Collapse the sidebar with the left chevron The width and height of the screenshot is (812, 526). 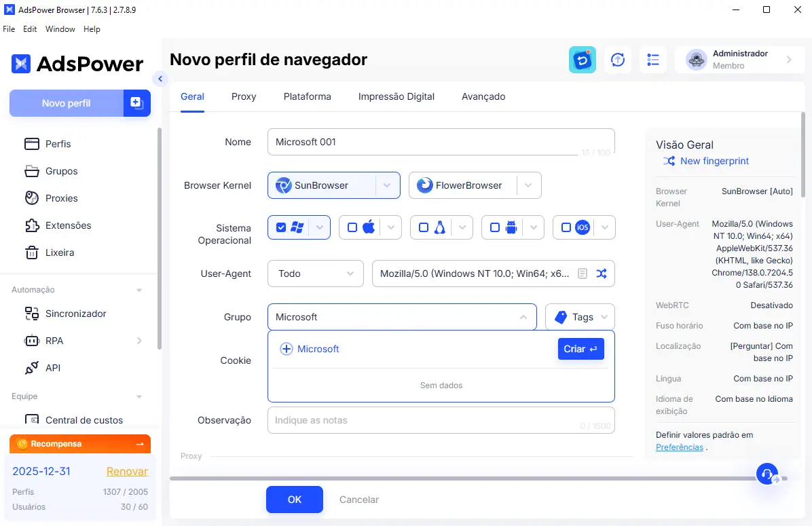(x=160, y=79)
